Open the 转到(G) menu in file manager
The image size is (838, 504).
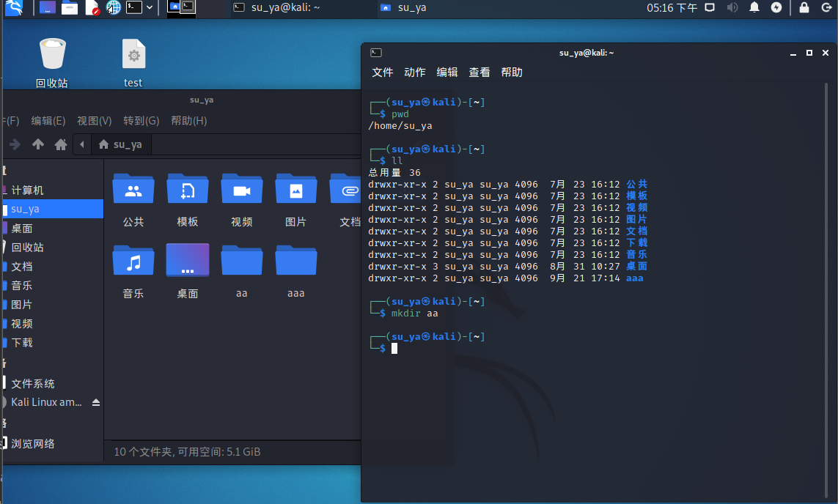(x=141, y=121)
